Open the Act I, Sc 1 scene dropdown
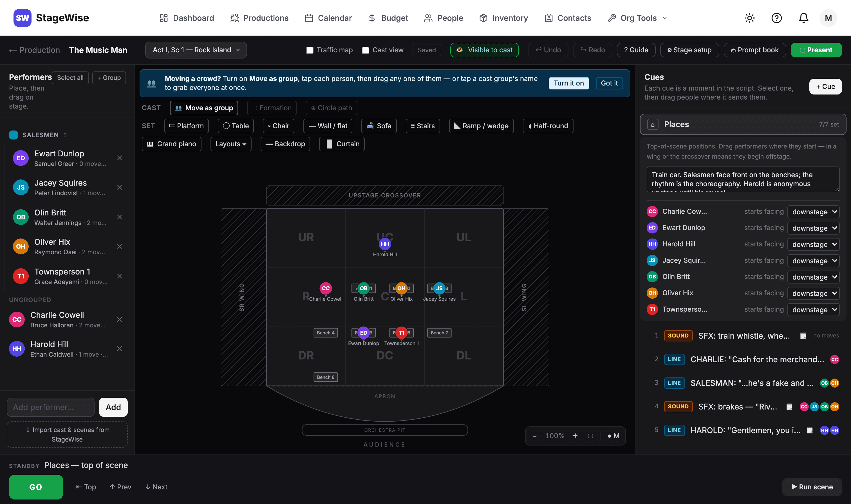The width and height of the screenshot is (851, 504). tap(196, 50)
